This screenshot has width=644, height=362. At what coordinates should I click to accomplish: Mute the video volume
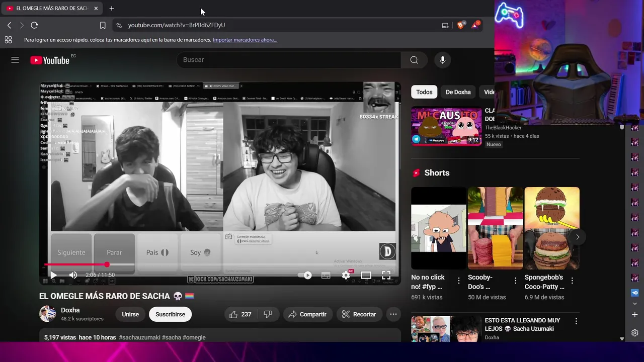click(x=73, y=275)
